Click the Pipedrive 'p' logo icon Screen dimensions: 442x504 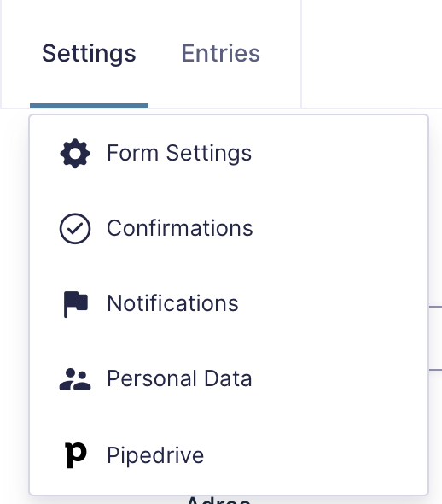click(x=76, y=454)
